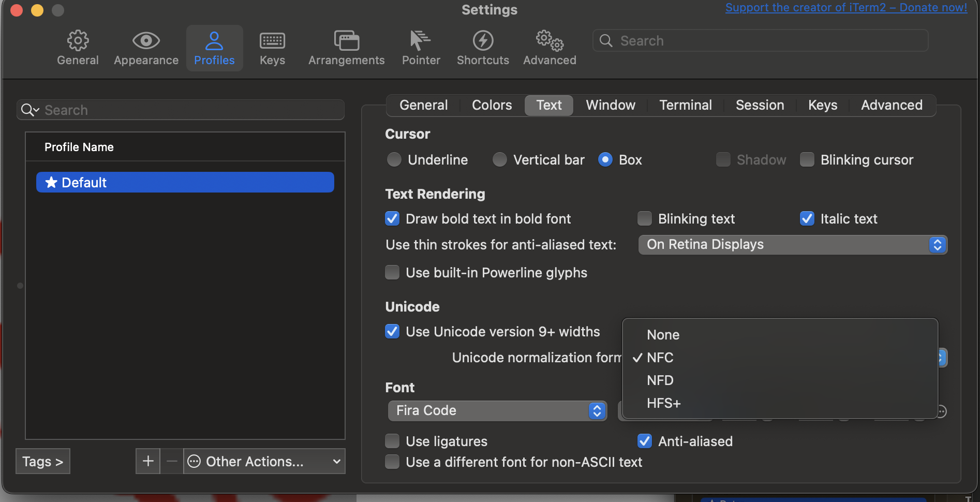The width and height of the screenshot is (980, 502).
Task: Select the Profiles settings pane
Action: click(x=214, y=48)
